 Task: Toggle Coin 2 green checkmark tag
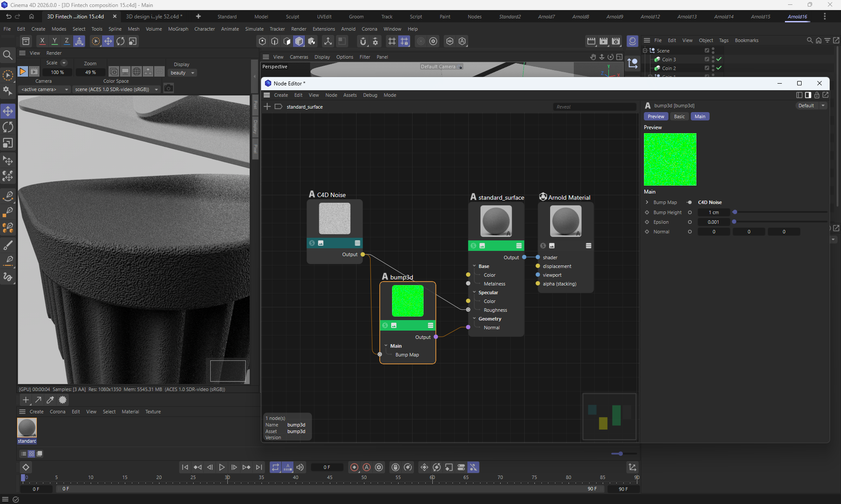click(719, 68)
